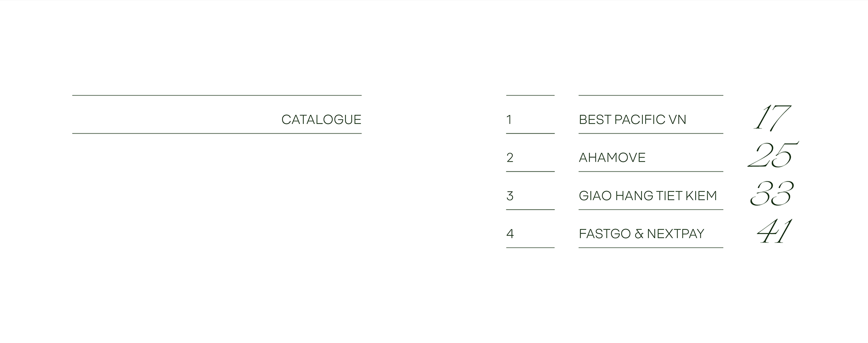Click the CATALOGUE heading

click(x=321, y=119)
